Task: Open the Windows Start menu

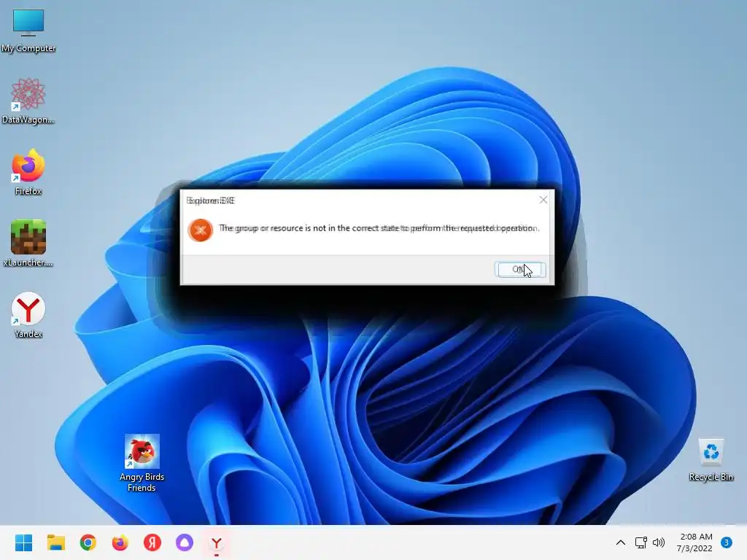Action: [x=23, y=542]
